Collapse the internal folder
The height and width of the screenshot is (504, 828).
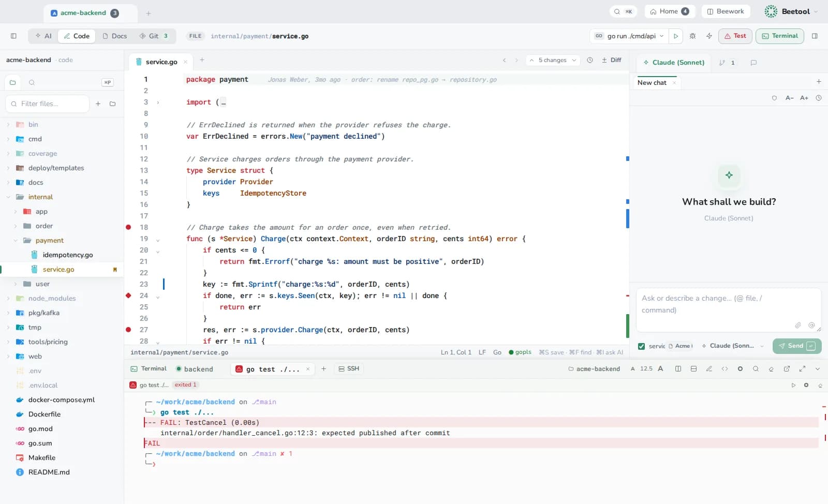click(8, 197)
